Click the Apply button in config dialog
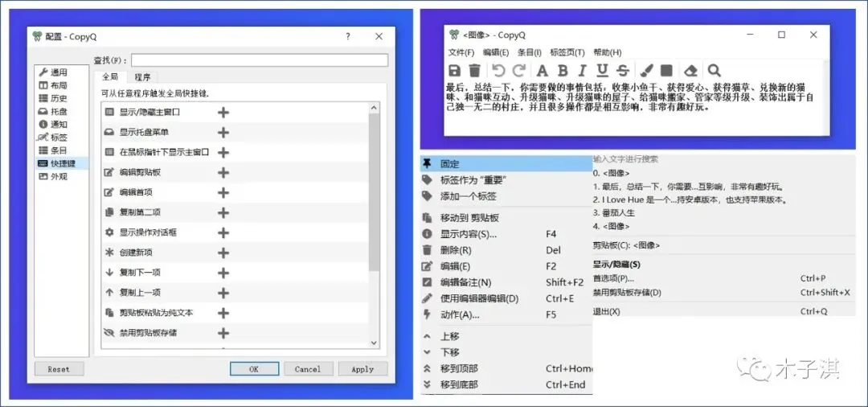The image size is (868, 407). point(362,368)
